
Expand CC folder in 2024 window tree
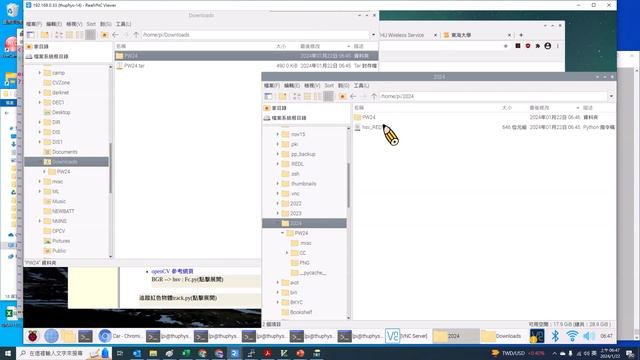point(287,253)
